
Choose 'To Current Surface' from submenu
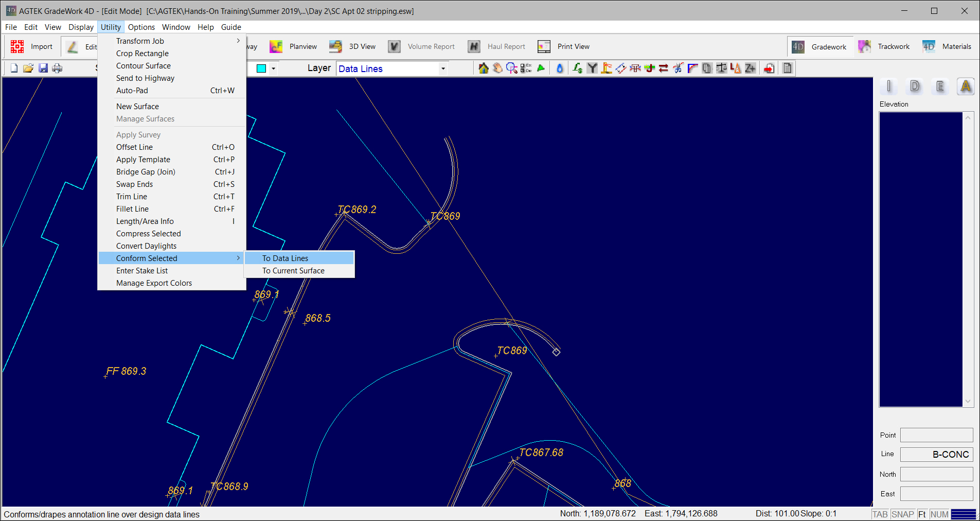coord(293,271)
